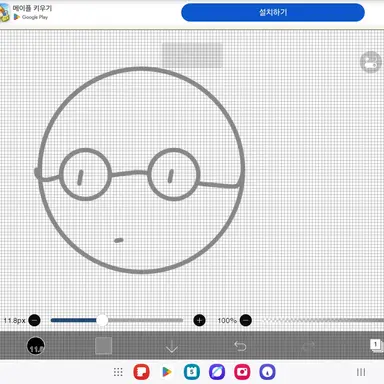Tap the 설치하기 install button in ad
The image size is (384, 384).
tap(273, 13)
